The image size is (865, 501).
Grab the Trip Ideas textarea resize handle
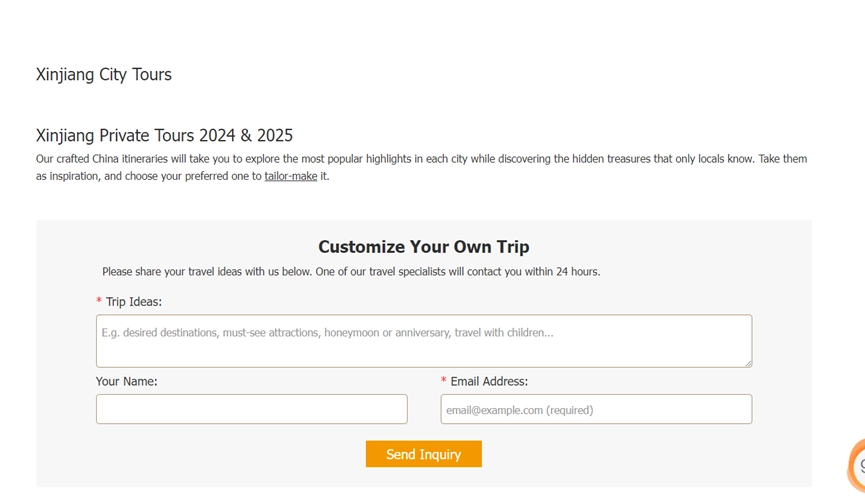pos(747,362)
